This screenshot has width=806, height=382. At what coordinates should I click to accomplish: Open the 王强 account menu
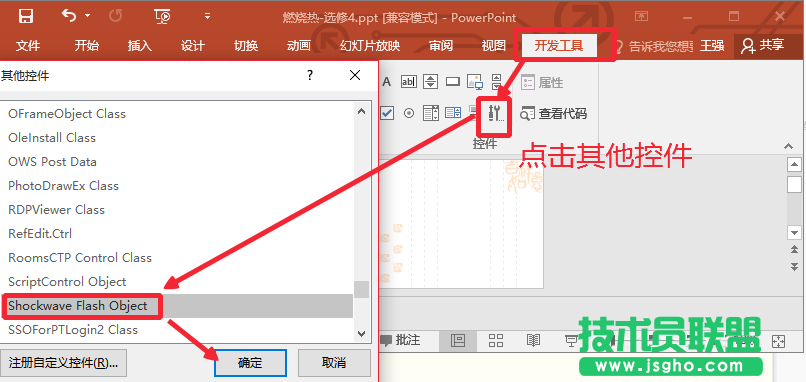coord(712,45)
